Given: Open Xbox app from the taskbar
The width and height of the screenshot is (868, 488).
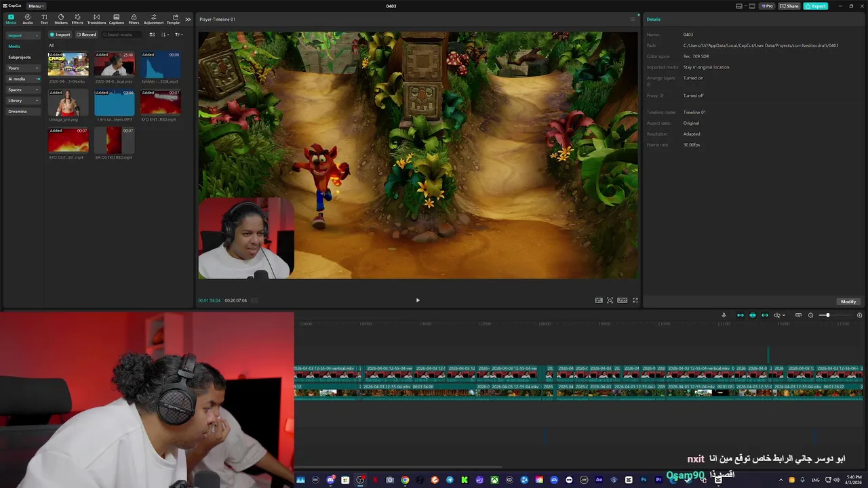Looking at the screenshot, I should (x=494, y=480).
